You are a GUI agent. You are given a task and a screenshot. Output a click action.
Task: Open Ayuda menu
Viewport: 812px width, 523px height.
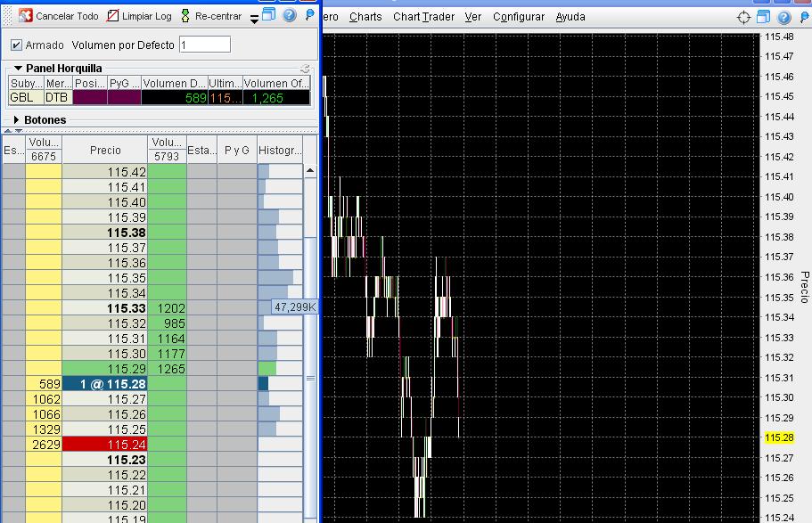pyautogui.click(x=570, y=17)
